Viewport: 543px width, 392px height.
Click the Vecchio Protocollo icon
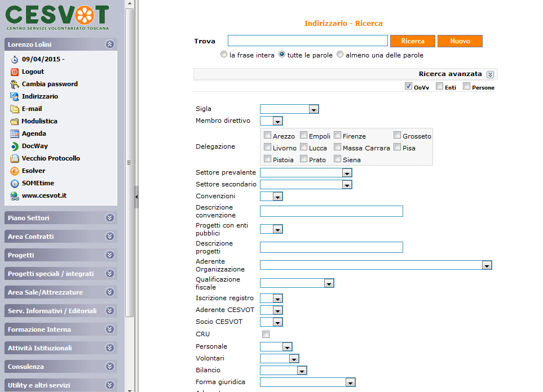tap(15, 158)
